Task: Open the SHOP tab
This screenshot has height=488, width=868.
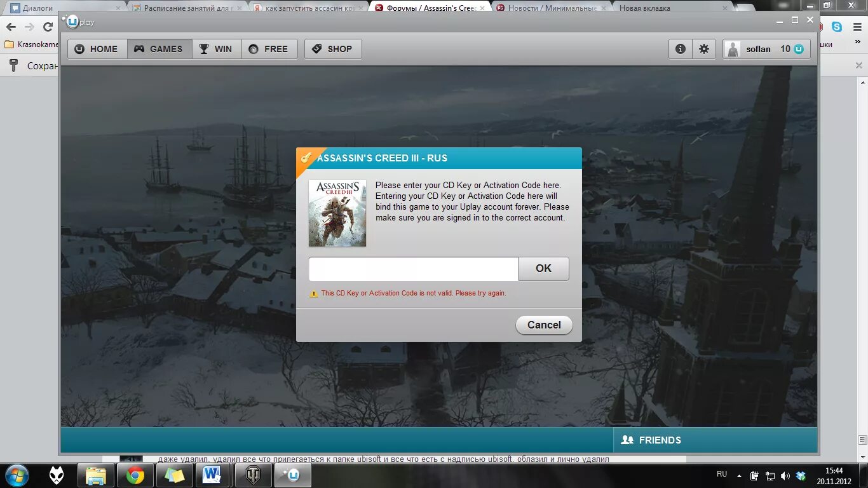Action: [x=333, y=49]
